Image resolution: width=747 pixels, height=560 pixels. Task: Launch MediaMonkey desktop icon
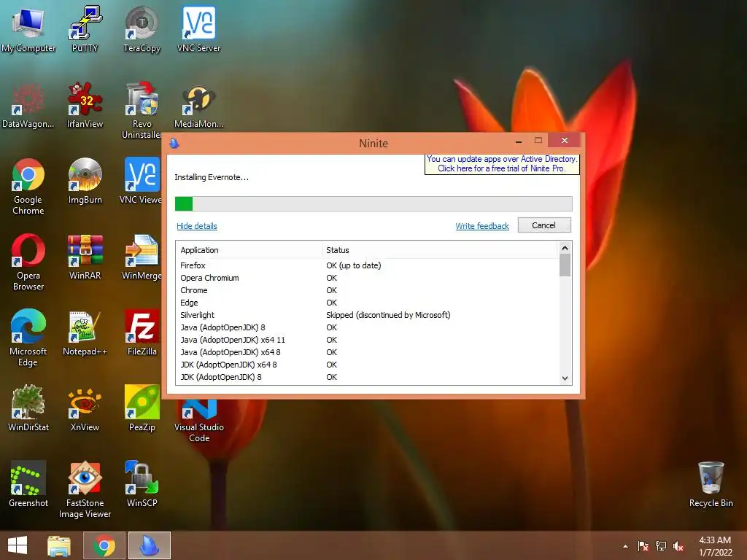pyautogui.click(x=198, y=106)
